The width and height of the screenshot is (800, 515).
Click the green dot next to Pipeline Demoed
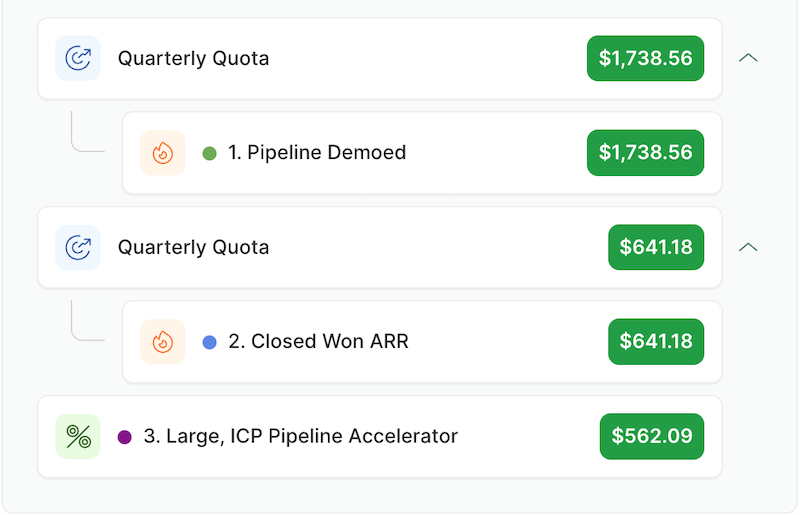click(210, 153)
